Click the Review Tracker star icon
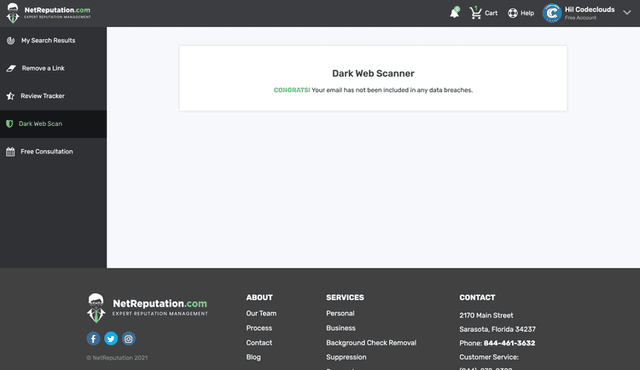This screenshot has height=370, width=640. (x=11, y=96)
